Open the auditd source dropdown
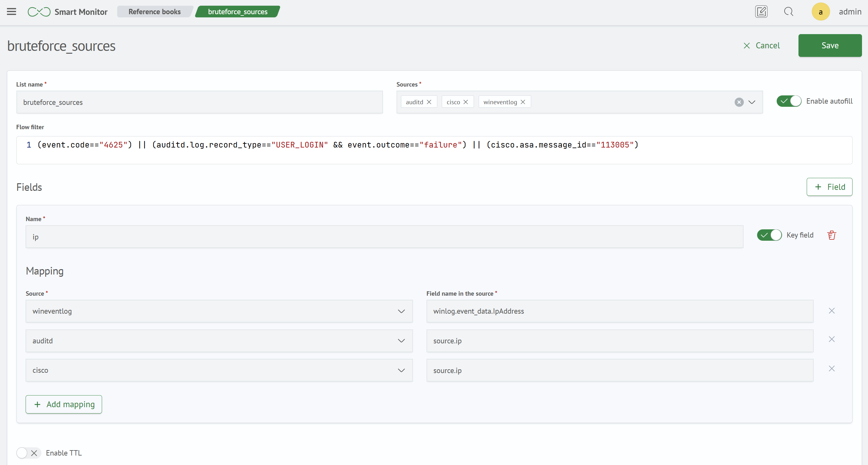The height and width of the screenshot is (465, 868). [219, 341]
